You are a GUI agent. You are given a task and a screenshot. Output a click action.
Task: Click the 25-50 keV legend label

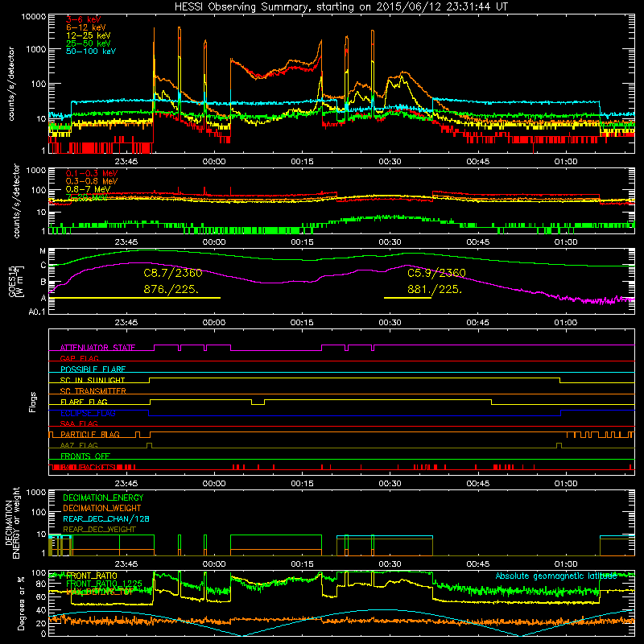89,43
